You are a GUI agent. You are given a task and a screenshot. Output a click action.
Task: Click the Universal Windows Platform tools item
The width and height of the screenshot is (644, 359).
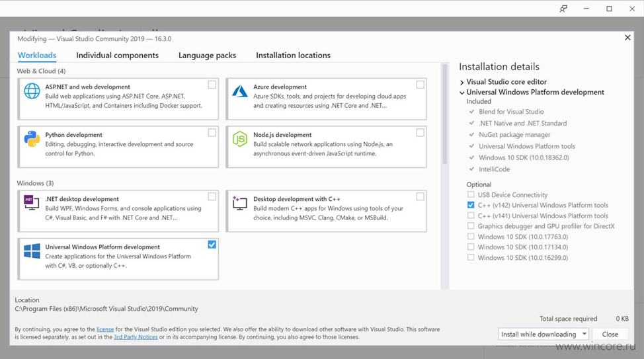527,146
